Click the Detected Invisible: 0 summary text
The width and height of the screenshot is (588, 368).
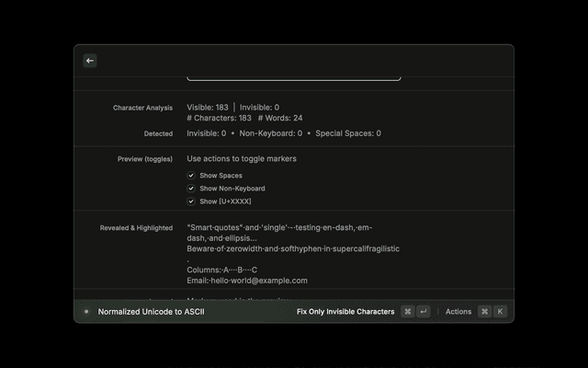pos(207,133)
